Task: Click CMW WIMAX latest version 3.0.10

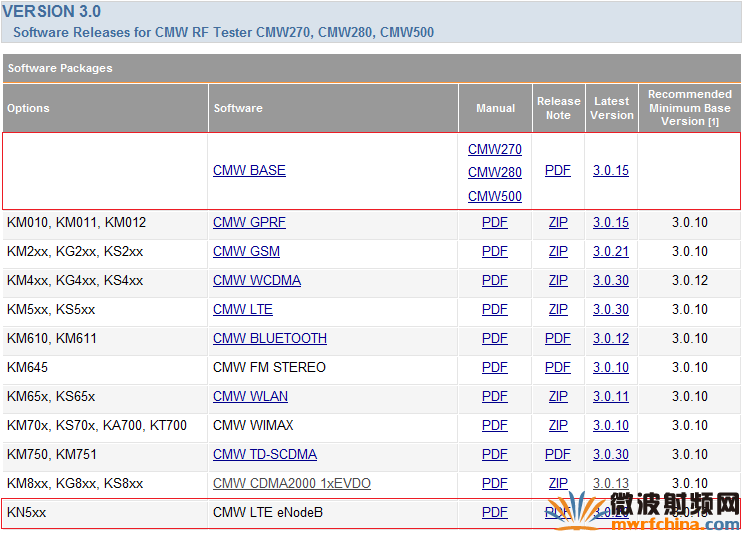Action: (611, 425)
